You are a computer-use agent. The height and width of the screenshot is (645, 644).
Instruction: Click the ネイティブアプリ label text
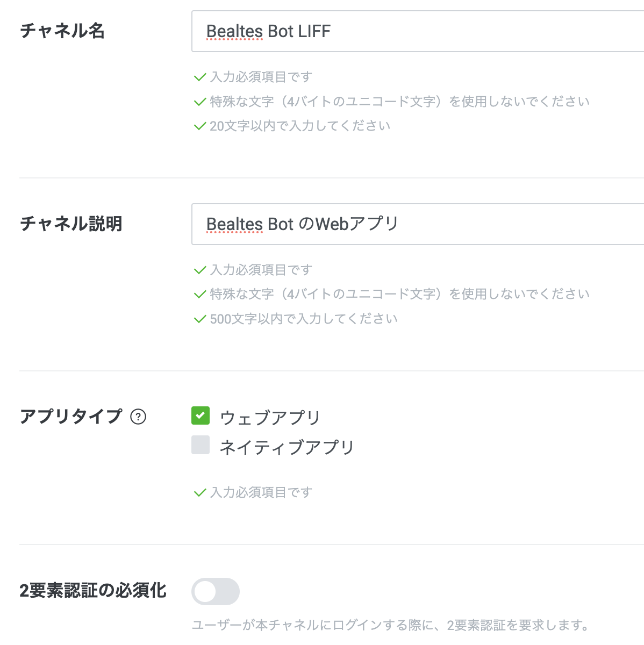[x=288, y=446]
